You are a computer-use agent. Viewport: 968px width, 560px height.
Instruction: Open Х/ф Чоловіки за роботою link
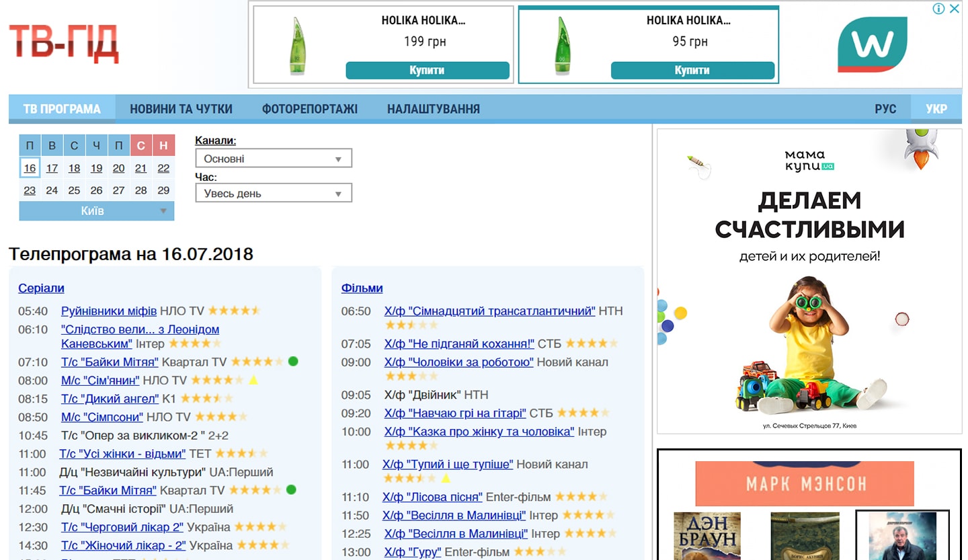(x=459, y=362)
